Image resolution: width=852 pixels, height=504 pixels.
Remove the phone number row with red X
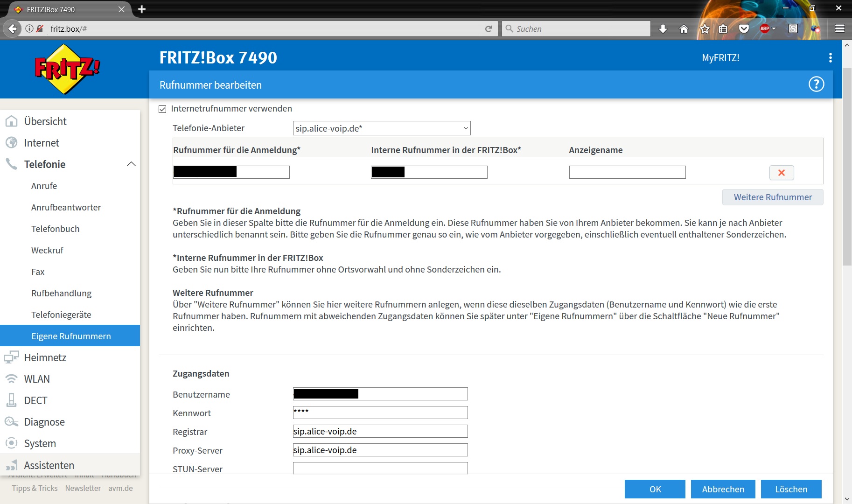pos(782,173)
